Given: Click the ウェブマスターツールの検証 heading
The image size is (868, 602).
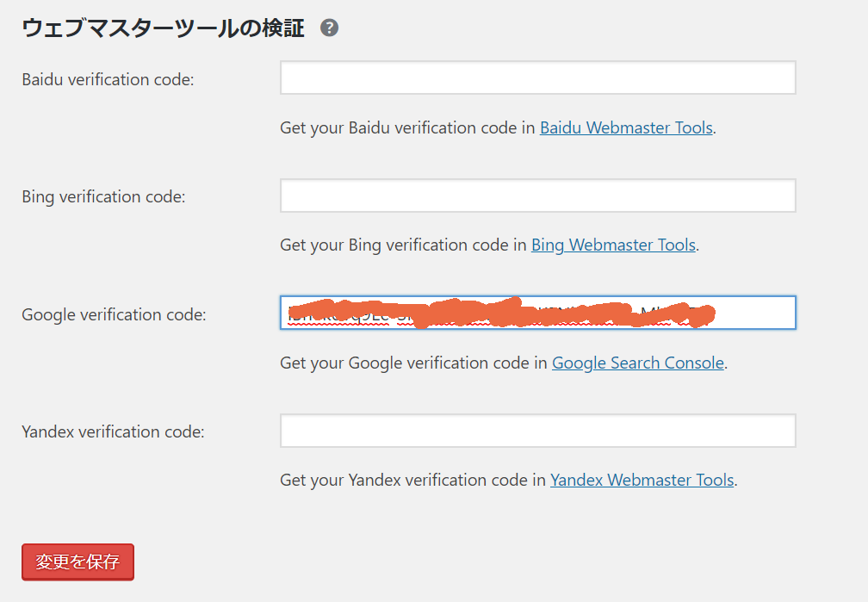Looking at the screenshot, I should [x=163, y=28].
